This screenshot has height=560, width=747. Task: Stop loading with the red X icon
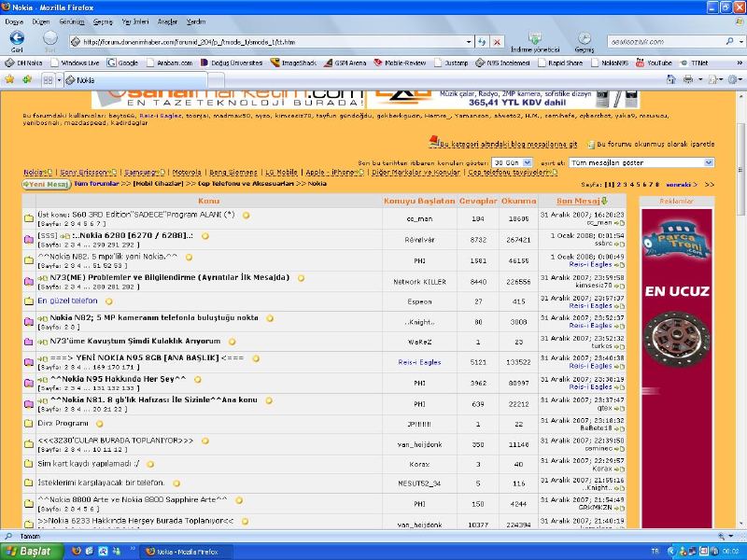[x=497, y=42]
